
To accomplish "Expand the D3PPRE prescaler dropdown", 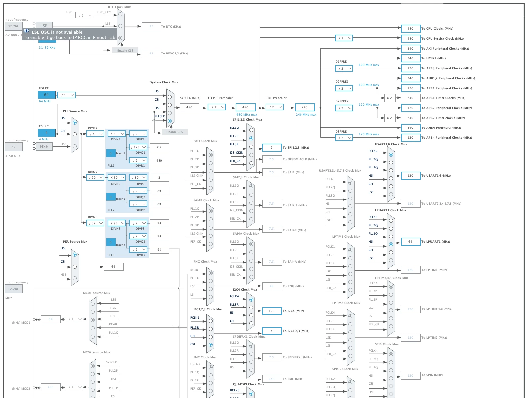I will click(x=344, y=138).
